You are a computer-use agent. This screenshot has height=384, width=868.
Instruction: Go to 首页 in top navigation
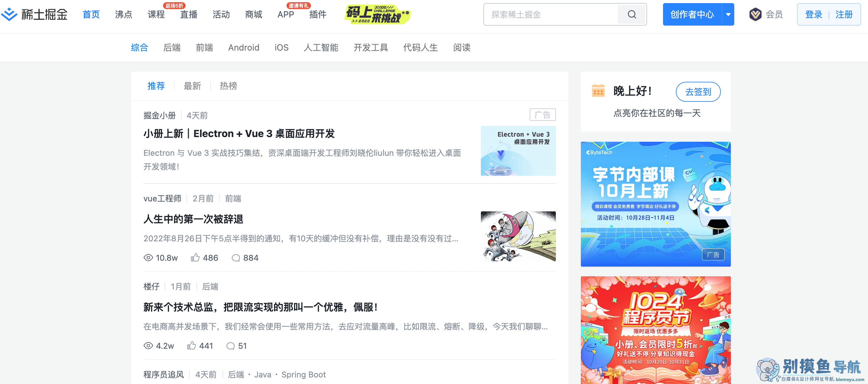pos(91,14)
